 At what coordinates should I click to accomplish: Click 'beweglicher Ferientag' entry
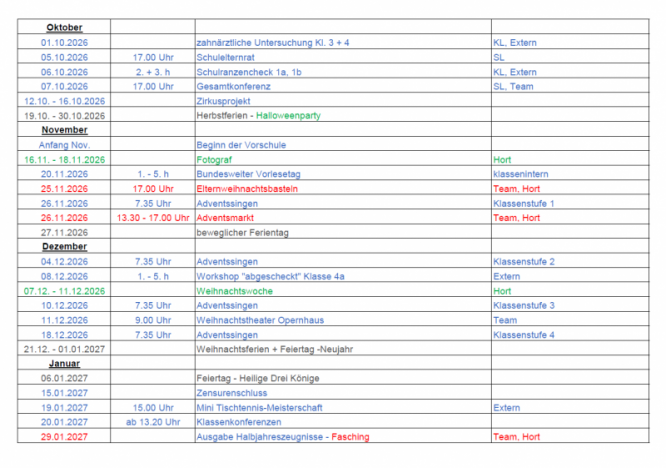pos(243,233)
